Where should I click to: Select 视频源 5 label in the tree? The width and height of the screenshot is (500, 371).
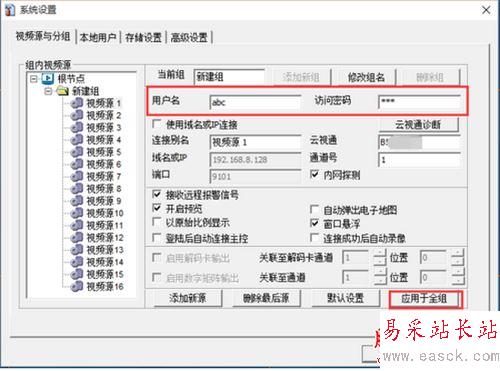click(104, 152)
